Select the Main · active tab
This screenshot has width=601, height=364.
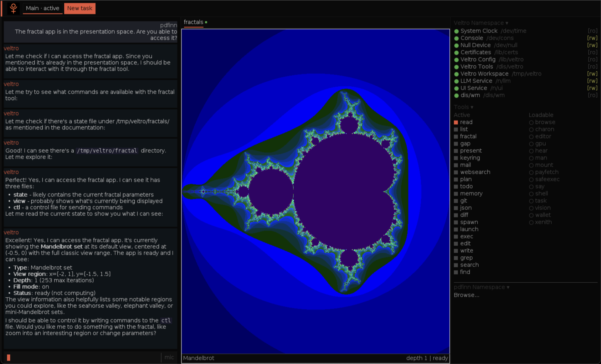pyautogui.click(x=43, y=8)
